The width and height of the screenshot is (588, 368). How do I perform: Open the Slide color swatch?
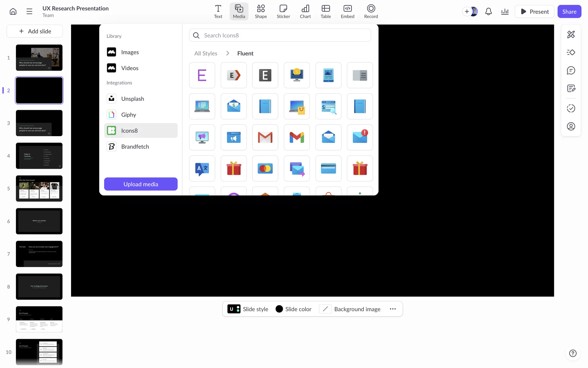[x=279, y=309]
